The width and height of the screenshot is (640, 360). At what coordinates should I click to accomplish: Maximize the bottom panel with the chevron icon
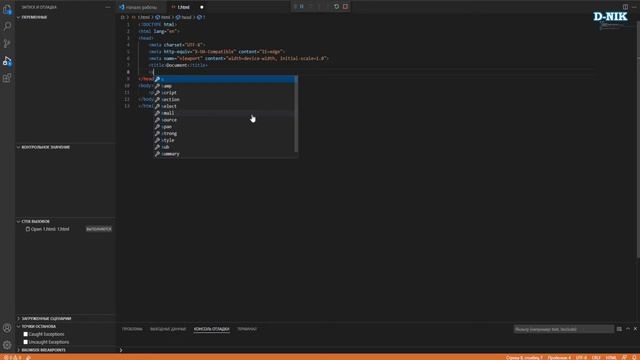pos(628,329)
